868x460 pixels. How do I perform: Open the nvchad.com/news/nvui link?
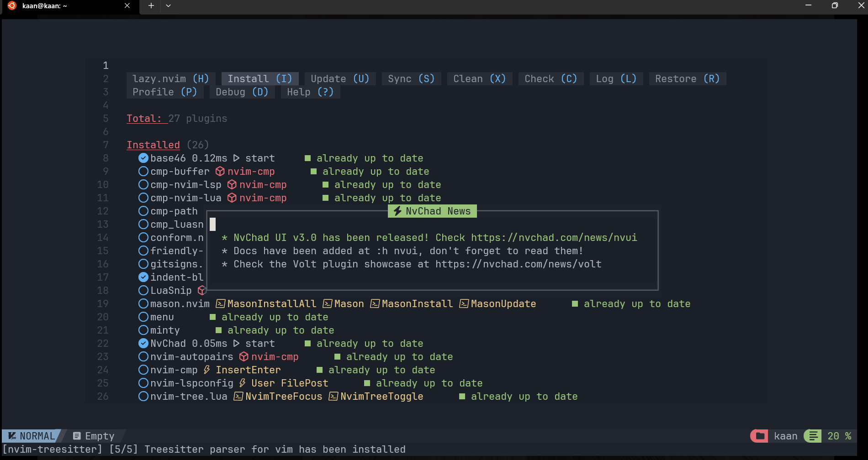[554, 238]
